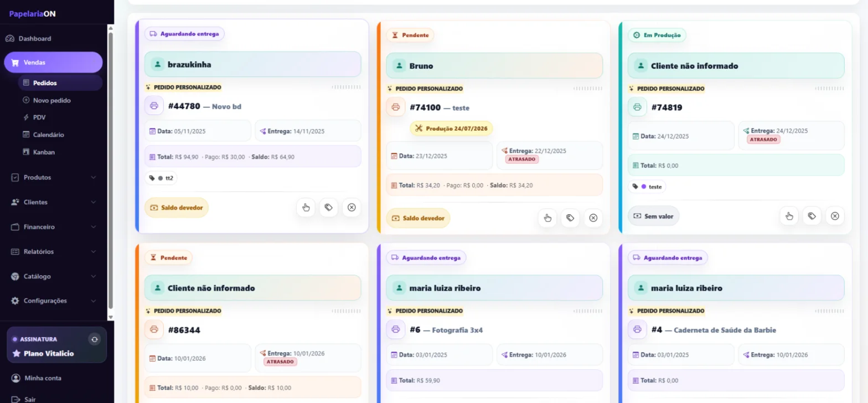Screen dimensions: 868x403
Task: Click the Plano Vitalício subscription label
Action: click(x=49, y=353)
